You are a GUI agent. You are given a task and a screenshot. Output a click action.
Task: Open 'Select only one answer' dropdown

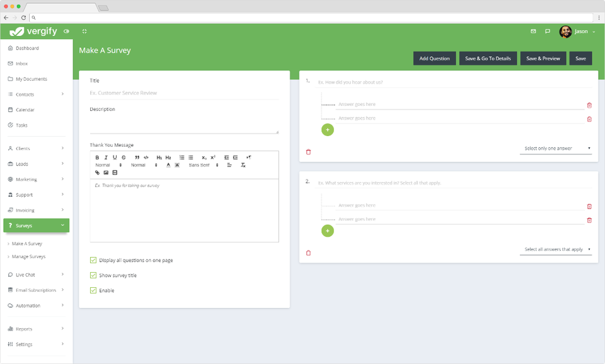click(x=556, y=149)
